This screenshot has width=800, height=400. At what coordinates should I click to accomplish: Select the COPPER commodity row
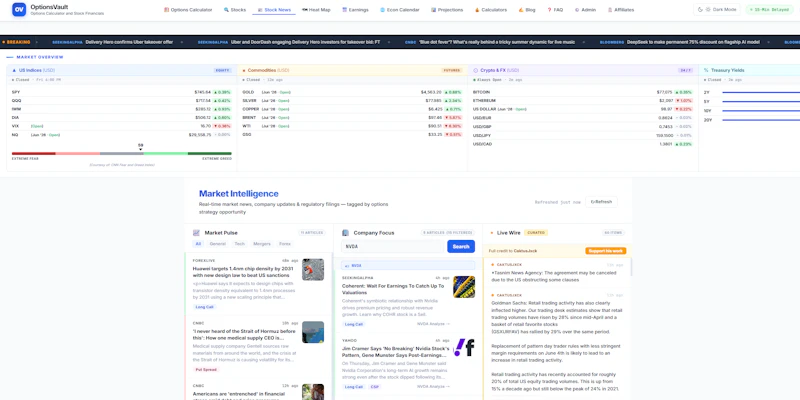click(352, 109)
